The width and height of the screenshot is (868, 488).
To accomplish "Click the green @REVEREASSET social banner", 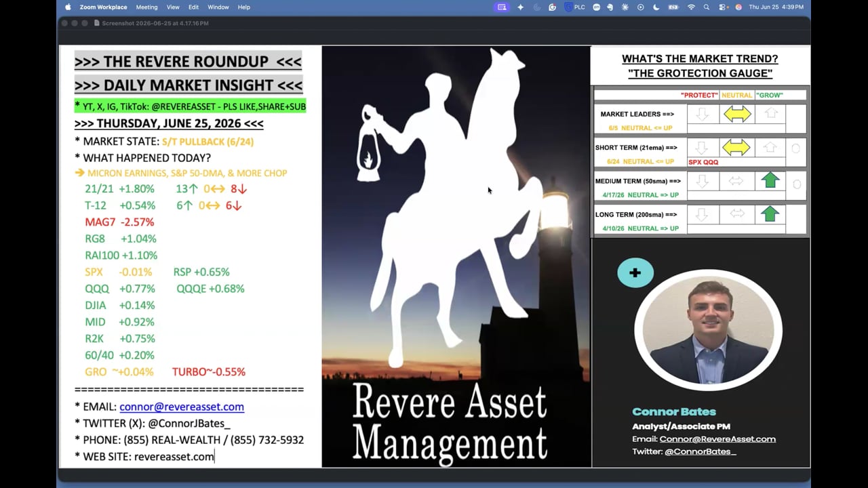I will tap(191, 106).
